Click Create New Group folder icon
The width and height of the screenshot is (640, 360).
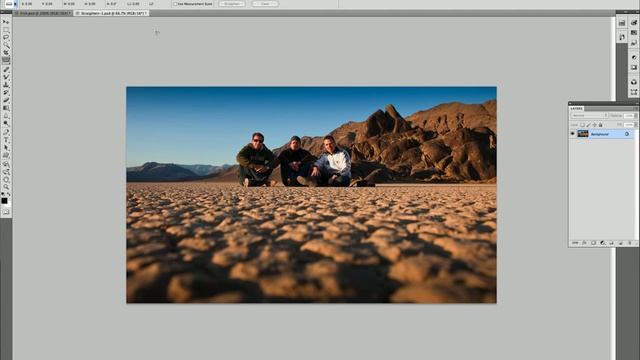(x=611, y=243)
